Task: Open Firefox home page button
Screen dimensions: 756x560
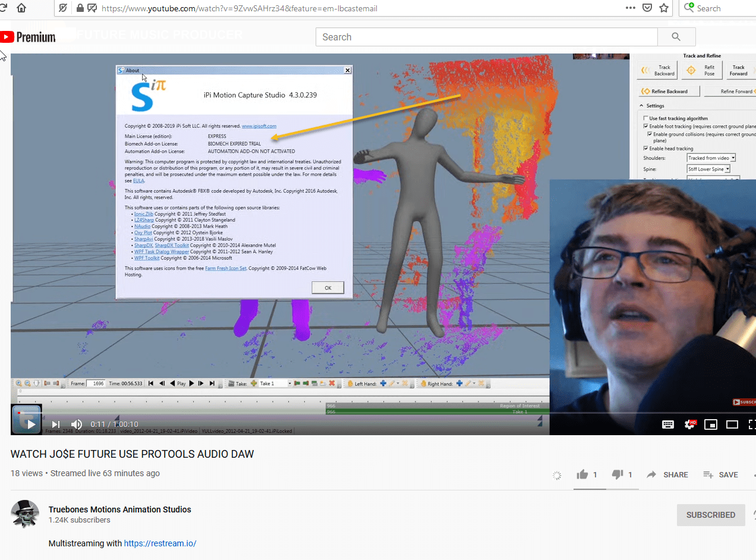Action: [x=21, y=8]
